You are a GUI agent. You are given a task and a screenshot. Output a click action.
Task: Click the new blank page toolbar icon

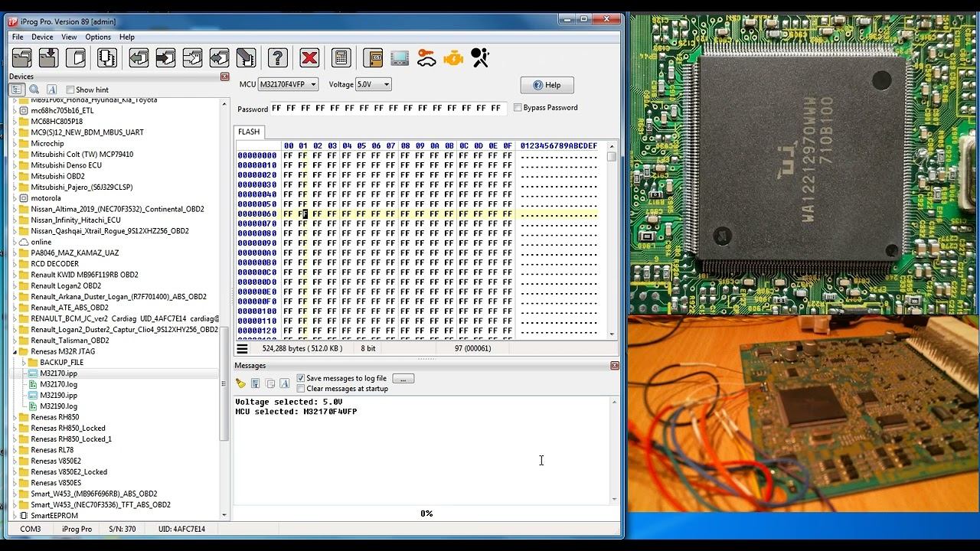pos(75,57)
